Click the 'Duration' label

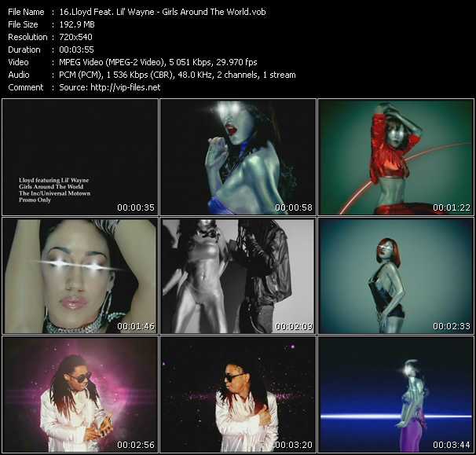tap(24, 50)
